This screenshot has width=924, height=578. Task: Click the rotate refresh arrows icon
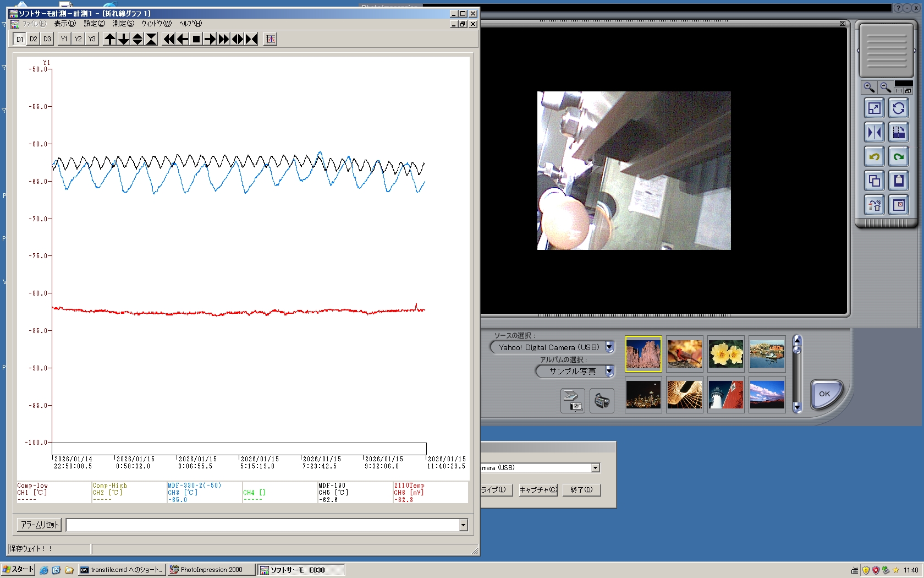pyautogui.click(x=899, y=108)
